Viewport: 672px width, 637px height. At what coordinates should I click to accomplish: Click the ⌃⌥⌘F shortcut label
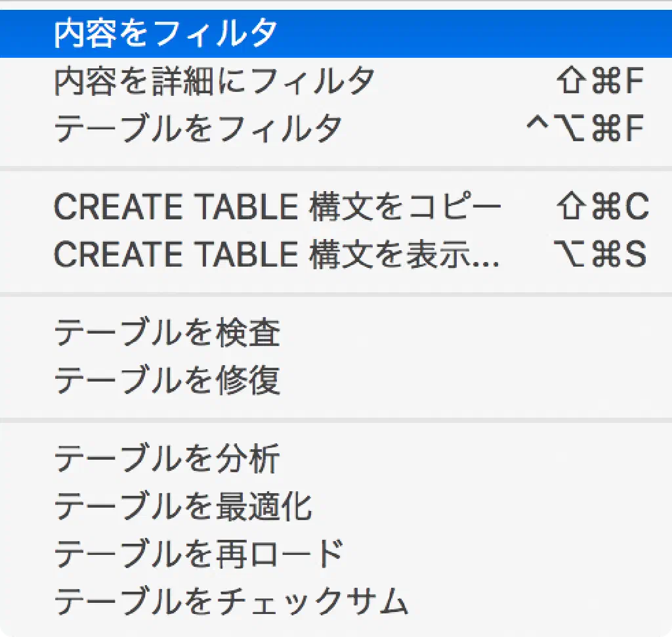[x=585, y=129]
